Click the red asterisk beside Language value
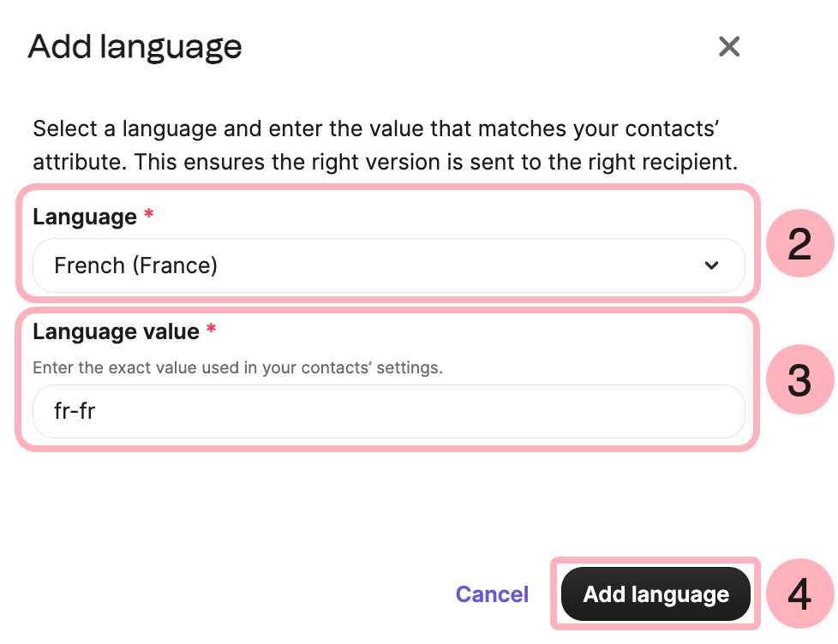 click(x=212, y=331)
